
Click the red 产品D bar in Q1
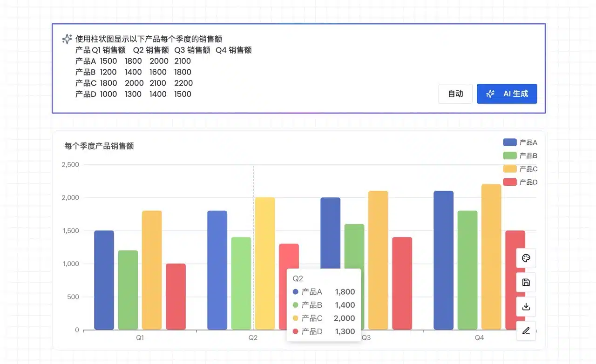click(x=176, y=297)
